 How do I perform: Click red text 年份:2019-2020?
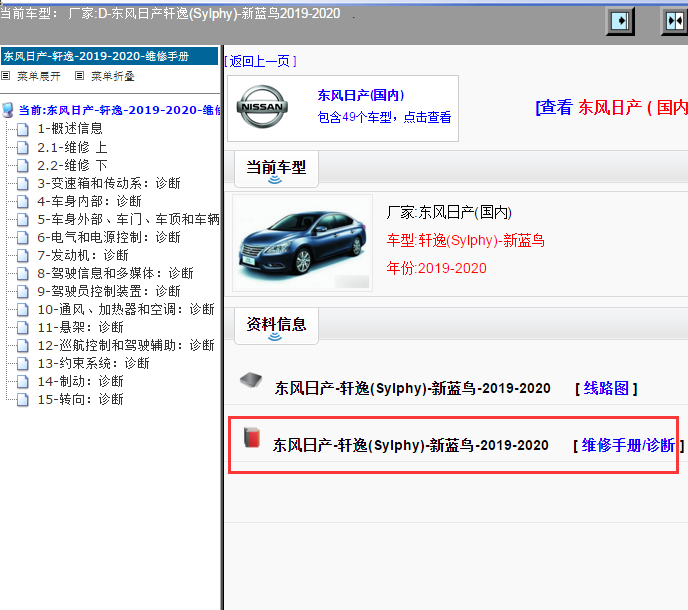tap(437, 268)
